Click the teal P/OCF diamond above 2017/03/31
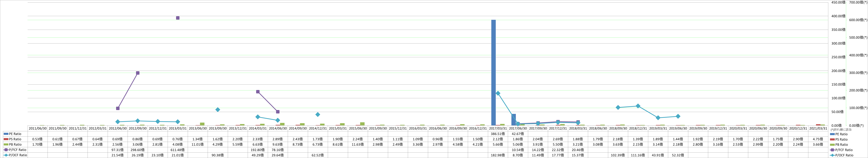Image resolution: width=868 pixels, height=158 pixels. click(x=498, y=93)
